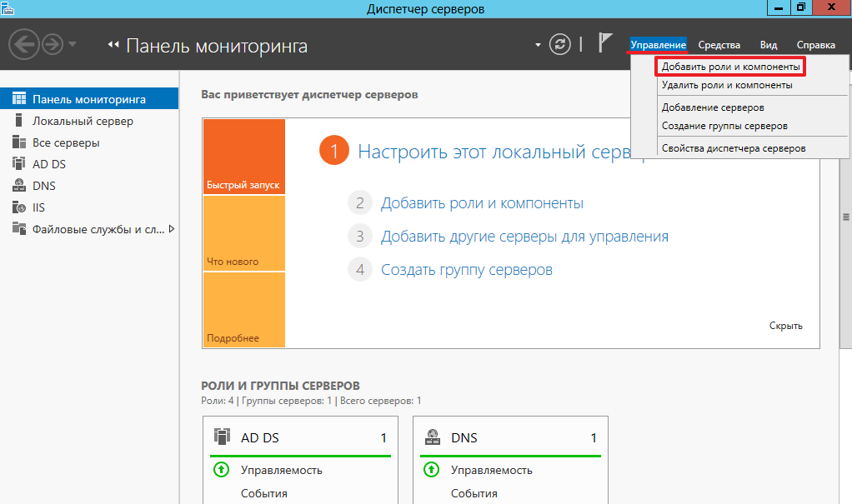The width and height of the screenshot is (852, 504).
Task: Open the notifications flag icon
Action: [x=606, y=44]
